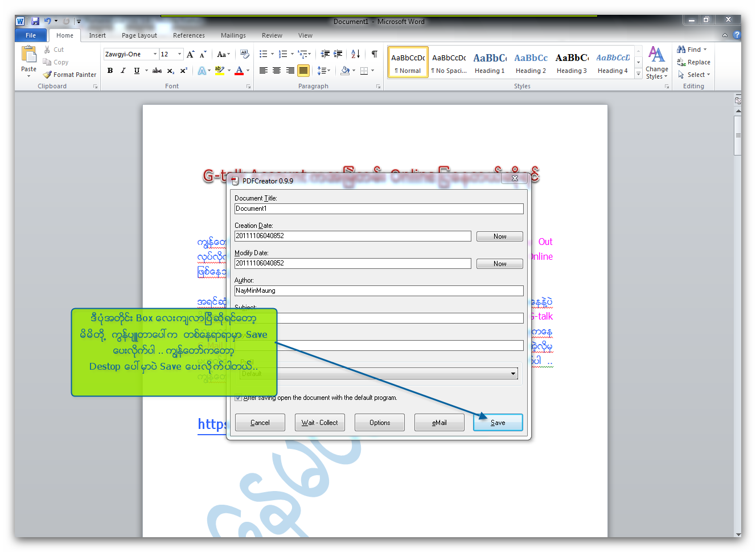Toggle Superscript formatting

[x=184, y=71]
